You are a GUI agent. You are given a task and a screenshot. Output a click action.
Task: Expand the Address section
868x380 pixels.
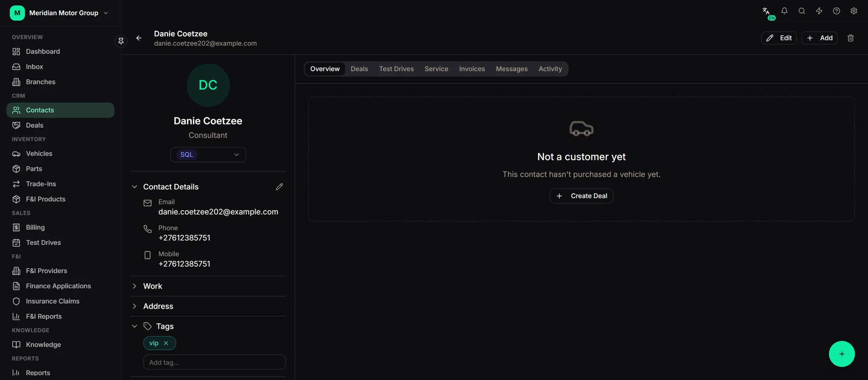click(135, 306)
